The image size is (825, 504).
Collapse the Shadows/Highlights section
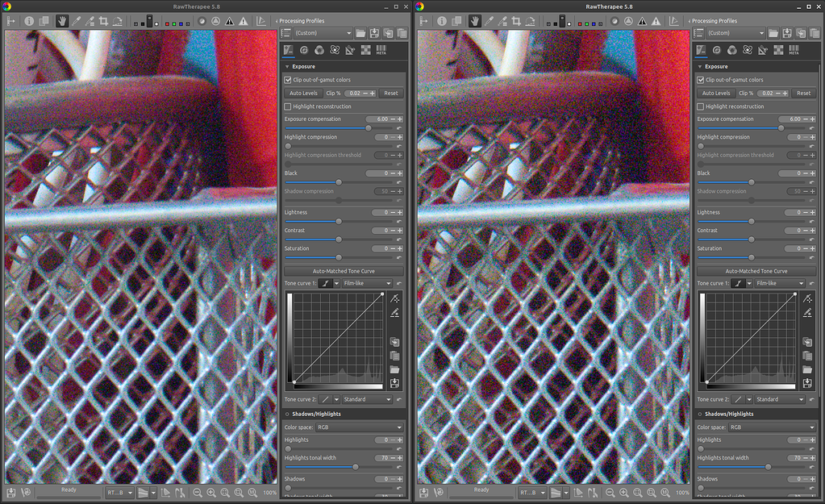[315, 414]
